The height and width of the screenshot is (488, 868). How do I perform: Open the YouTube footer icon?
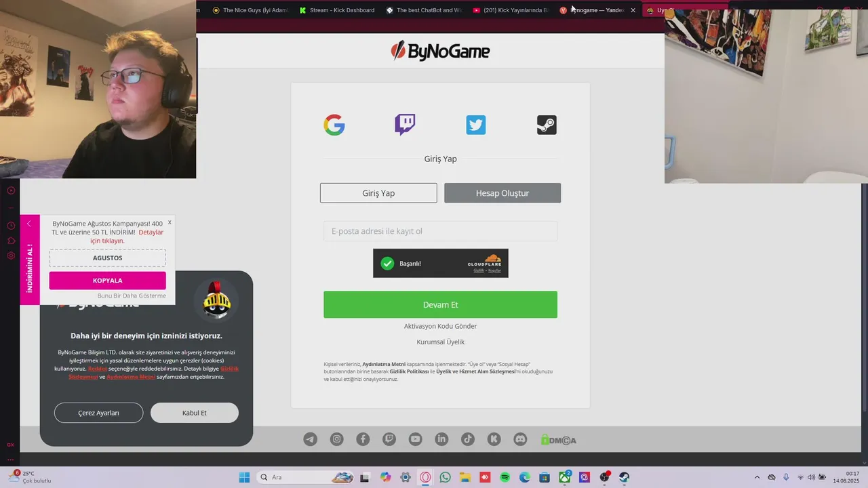[415, 439]
